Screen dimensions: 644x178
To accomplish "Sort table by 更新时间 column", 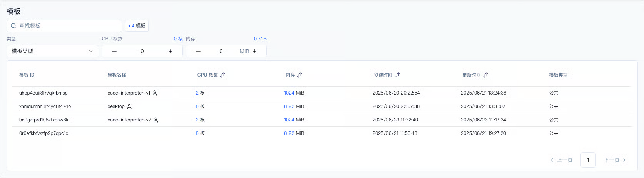I will click(485, 75).
